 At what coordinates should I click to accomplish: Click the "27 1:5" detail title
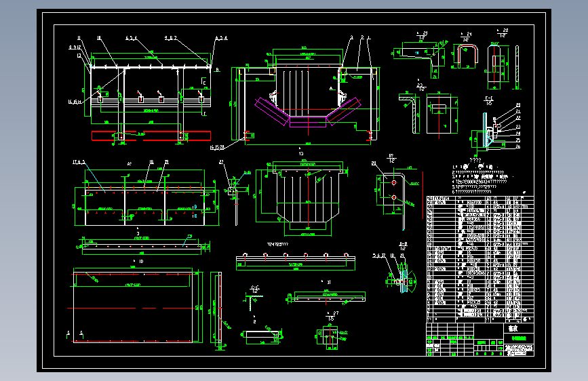[332, 316]
